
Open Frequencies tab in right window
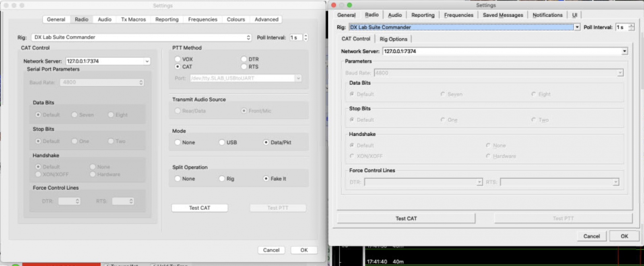[459, 15]
